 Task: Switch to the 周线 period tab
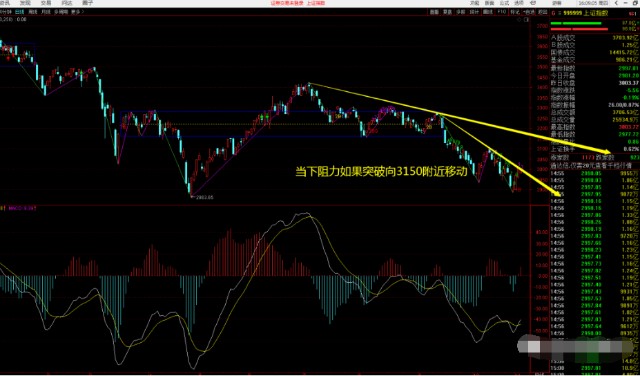[33, 12]
